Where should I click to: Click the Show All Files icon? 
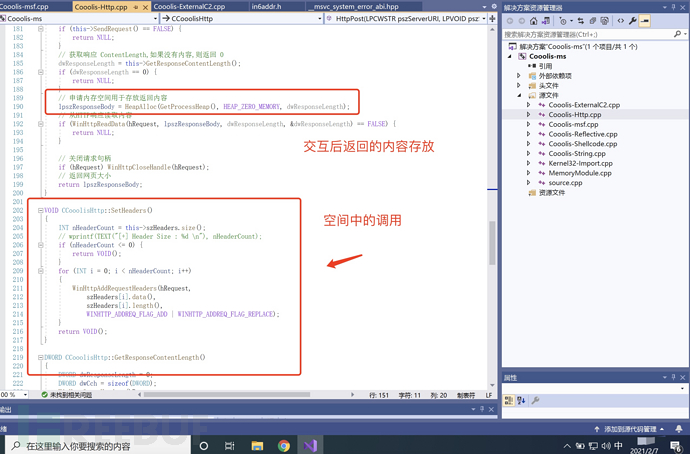click(603, 20)
